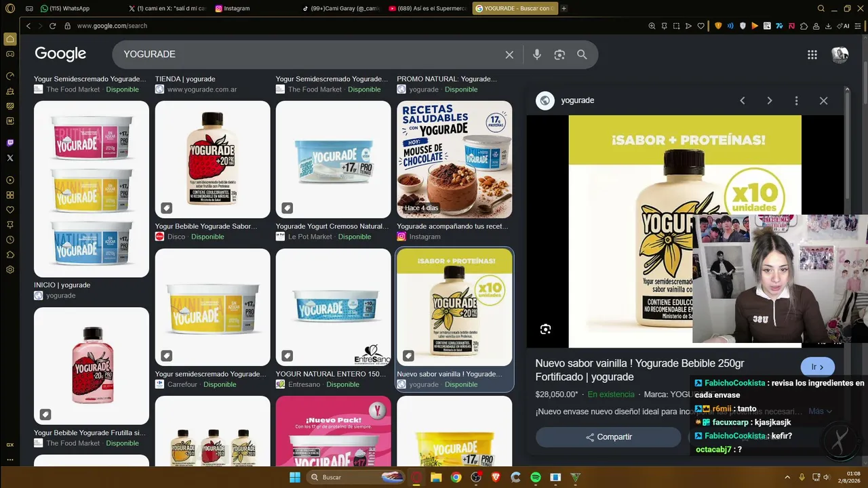Open the sidebar settings gear icon
This screenshot has width=868, height=488.
pos(10,270)
